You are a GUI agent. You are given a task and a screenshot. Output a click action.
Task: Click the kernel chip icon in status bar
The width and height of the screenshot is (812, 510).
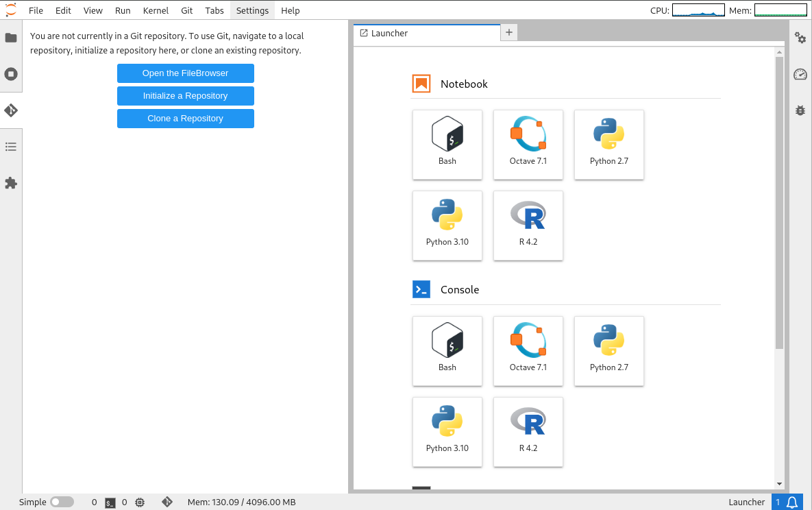coord(140,502)
